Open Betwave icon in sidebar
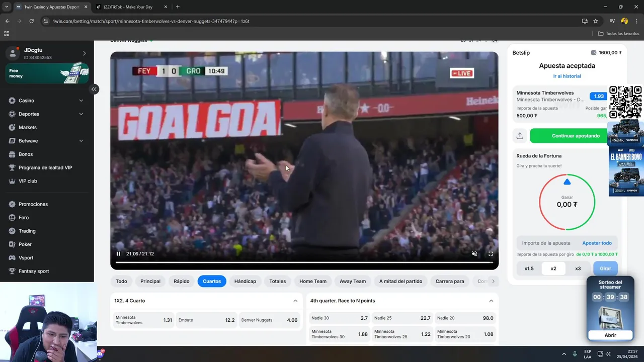644x362 pixels. pos(12,141)
